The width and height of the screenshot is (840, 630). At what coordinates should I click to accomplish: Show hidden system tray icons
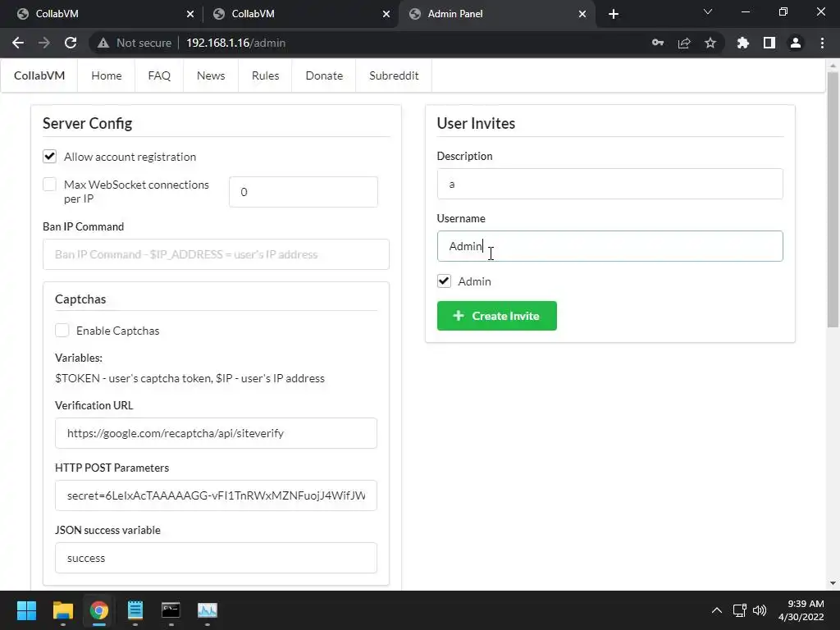(716, 610)
